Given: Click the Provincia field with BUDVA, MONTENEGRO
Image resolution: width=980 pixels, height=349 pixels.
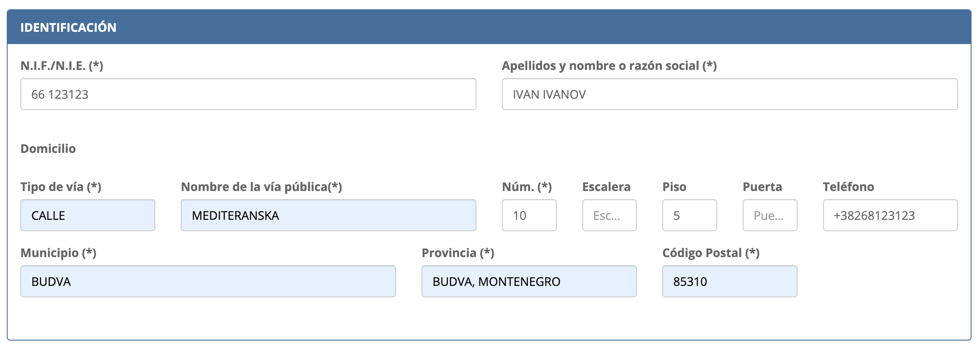Looking at the screenshot, I should pos(529,281).
